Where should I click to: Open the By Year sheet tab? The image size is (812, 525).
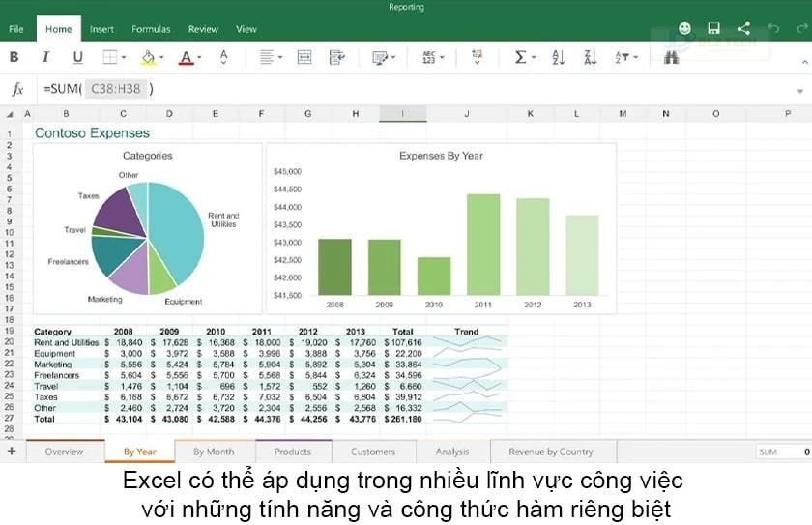coord(140,452)
